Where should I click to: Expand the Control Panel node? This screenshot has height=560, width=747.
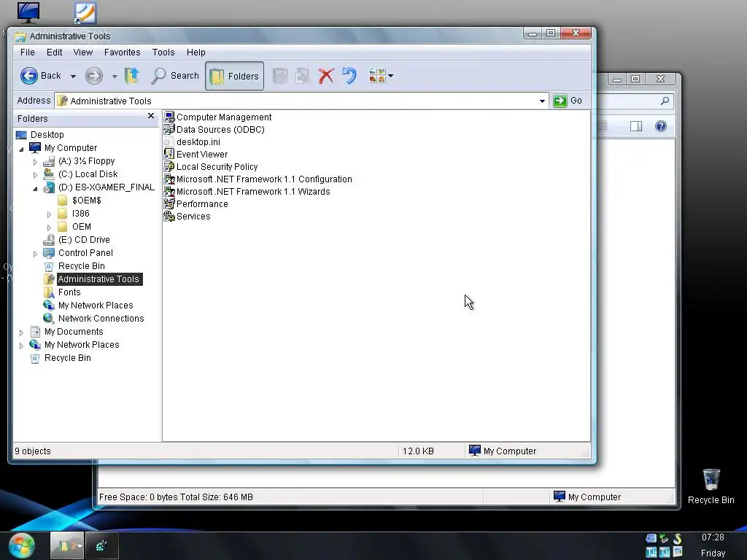tap(35, 254)
